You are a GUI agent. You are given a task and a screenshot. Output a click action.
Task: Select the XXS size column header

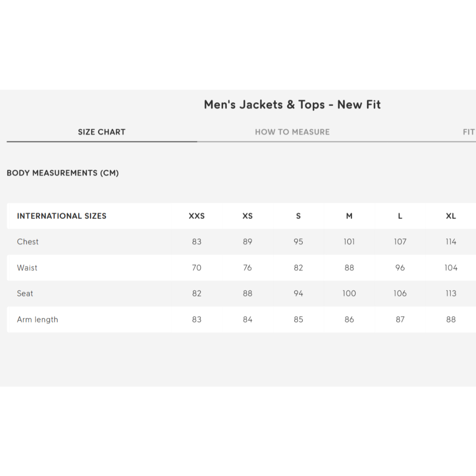197,216
